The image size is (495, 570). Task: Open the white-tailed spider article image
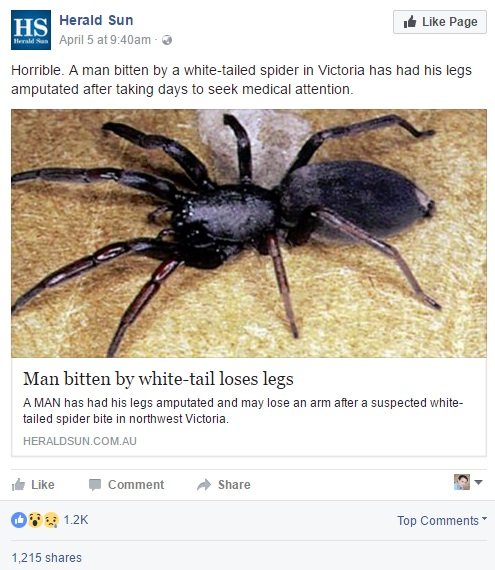[249, 233]
